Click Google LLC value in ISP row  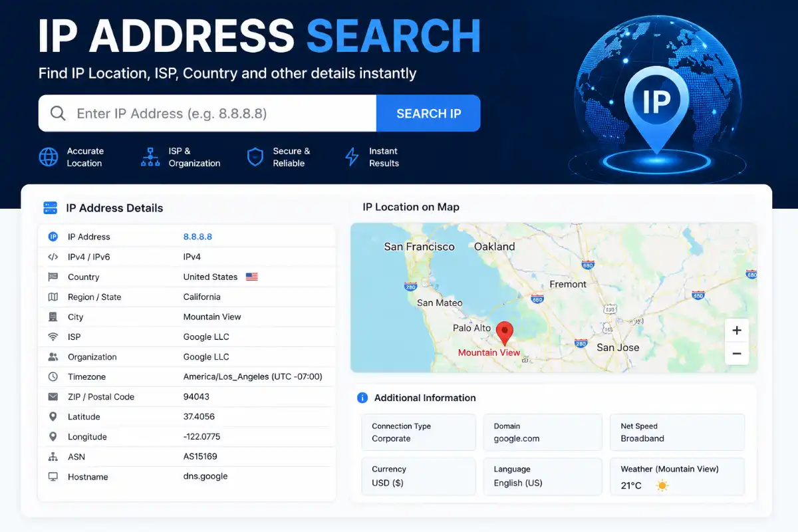(206, 336)
